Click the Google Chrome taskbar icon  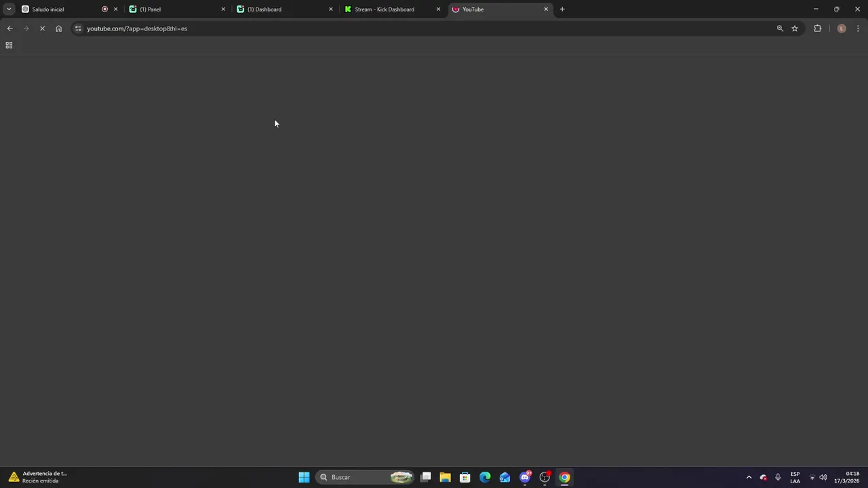click(564, 477)
